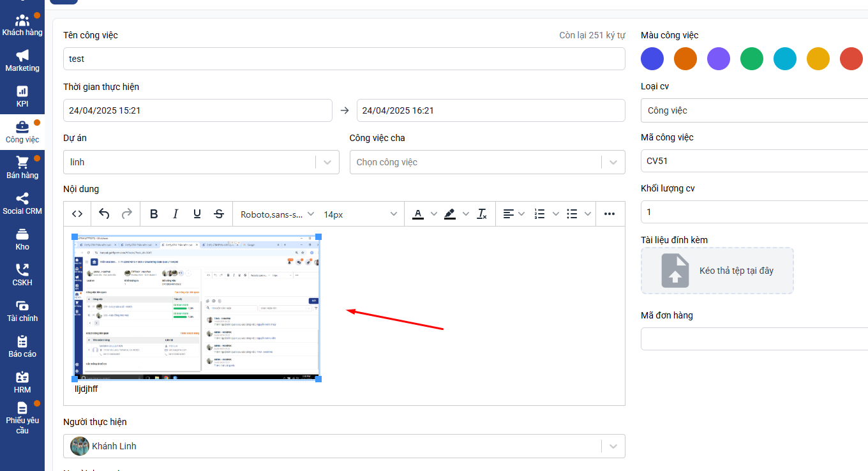
Task: Click the file upload icon
Action: pos(675,271)
